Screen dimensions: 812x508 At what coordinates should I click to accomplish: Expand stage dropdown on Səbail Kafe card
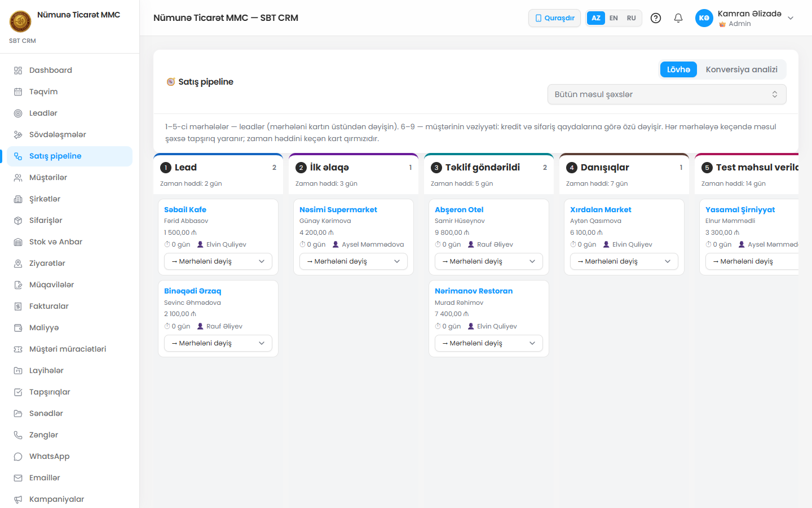[x=218, y=261]
